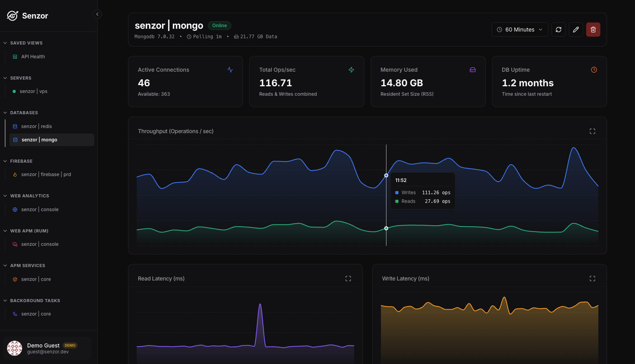Click the red trash delete icon
This screenshot has height=364, width=635.
tap(593, 30)
